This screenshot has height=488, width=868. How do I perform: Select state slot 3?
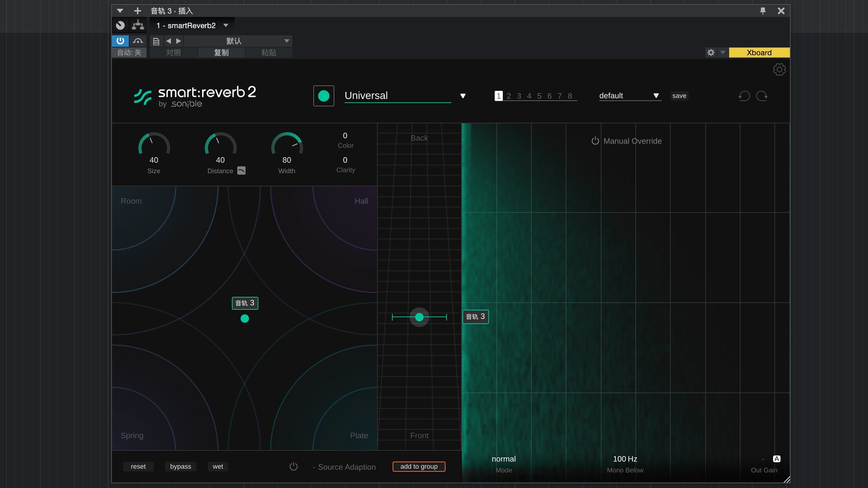pos(519,96)
